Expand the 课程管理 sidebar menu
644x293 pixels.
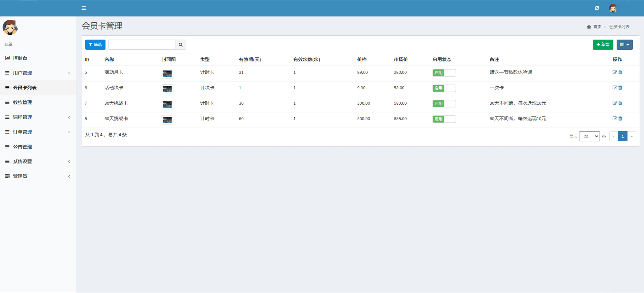tap(38, 117)
